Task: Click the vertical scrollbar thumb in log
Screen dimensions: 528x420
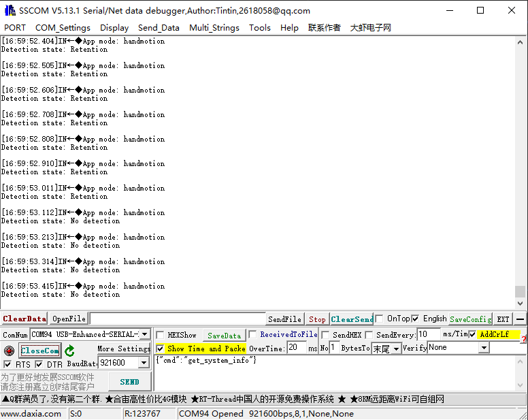Action: pos(521,291)
